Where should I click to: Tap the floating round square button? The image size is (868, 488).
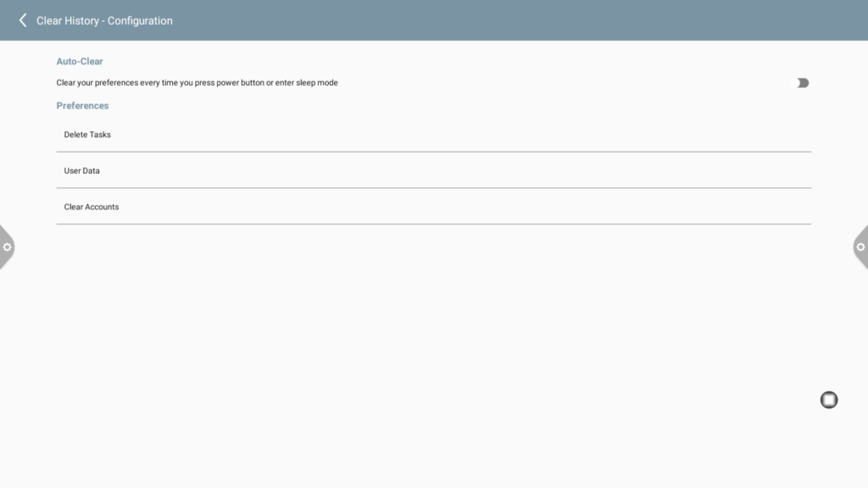coord(829,400)
